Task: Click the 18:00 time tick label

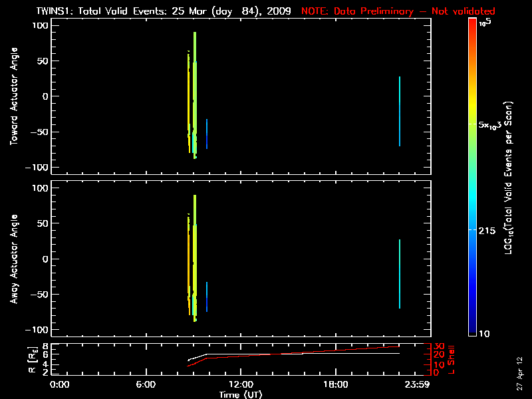Action: 335,385
